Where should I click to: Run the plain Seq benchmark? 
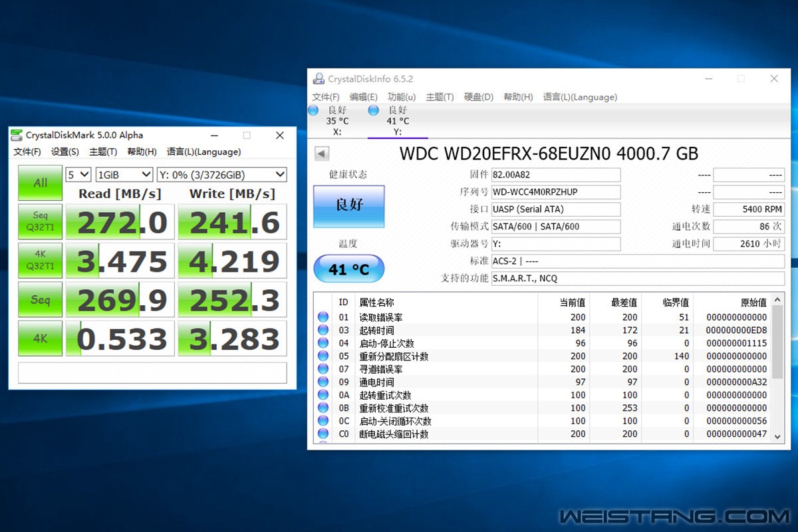(x=40, y=299)
